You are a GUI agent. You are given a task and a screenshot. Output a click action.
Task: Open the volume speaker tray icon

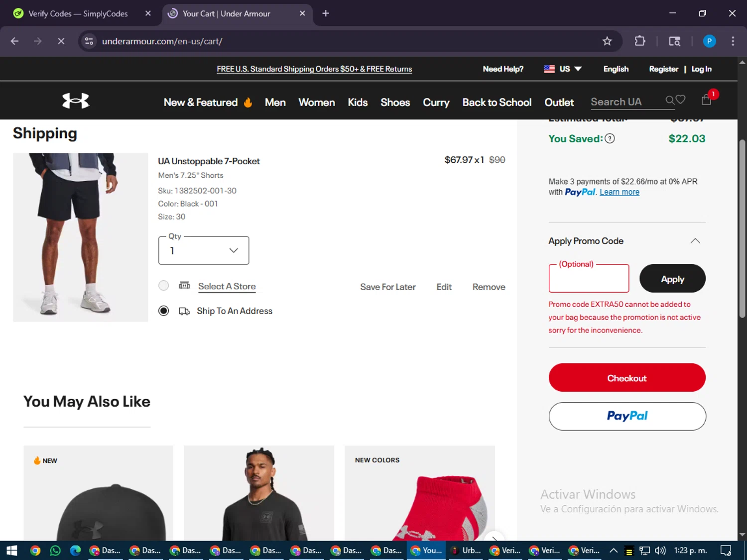[x=660, y=551]
